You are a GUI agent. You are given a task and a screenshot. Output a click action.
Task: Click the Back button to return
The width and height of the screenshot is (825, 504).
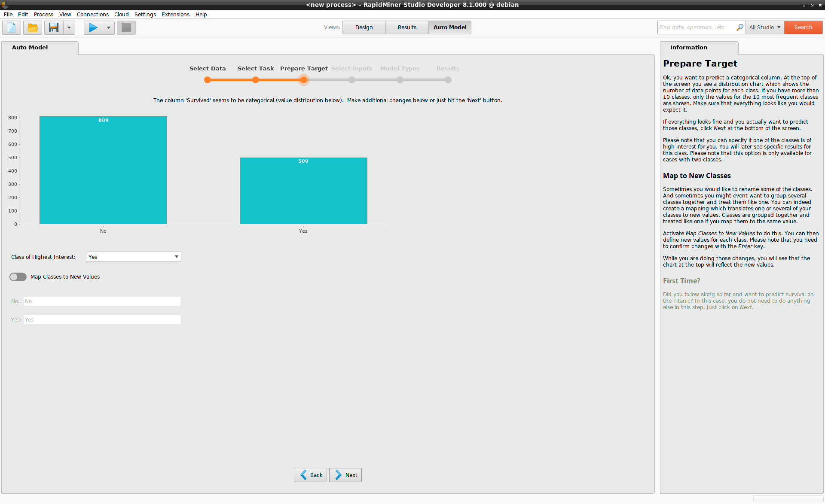[x=311, y=474]
